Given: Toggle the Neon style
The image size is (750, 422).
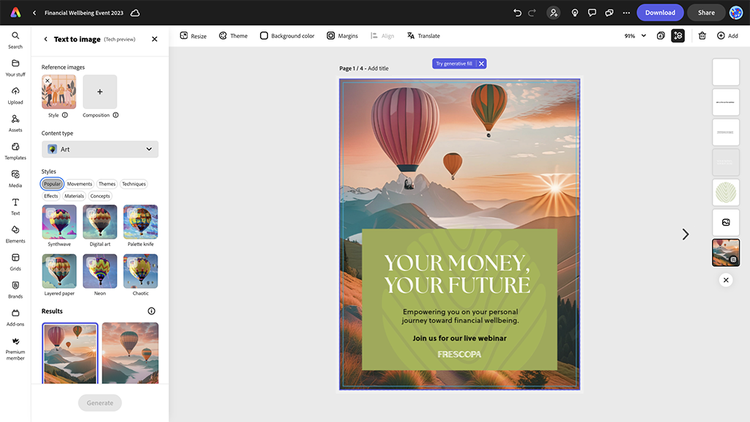Looking at the screenshot, I should [x=100, y=271].
